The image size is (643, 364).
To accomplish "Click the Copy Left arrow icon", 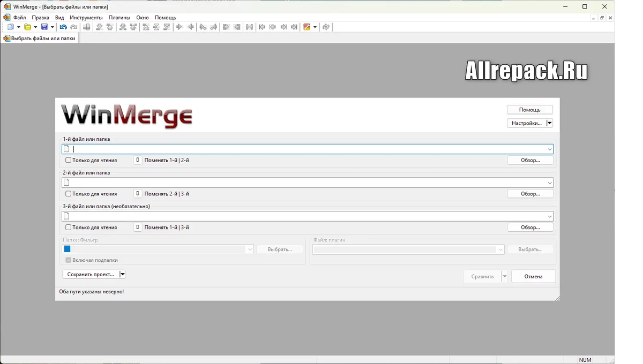I will [191, 27].
